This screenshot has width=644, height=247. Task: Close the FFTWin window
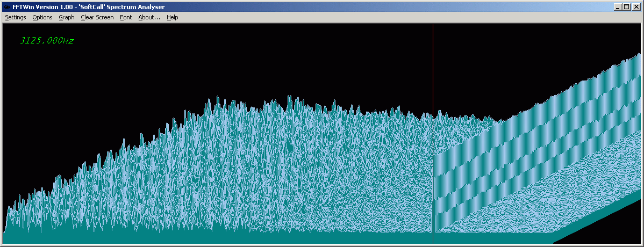click(x=636, y=7)
